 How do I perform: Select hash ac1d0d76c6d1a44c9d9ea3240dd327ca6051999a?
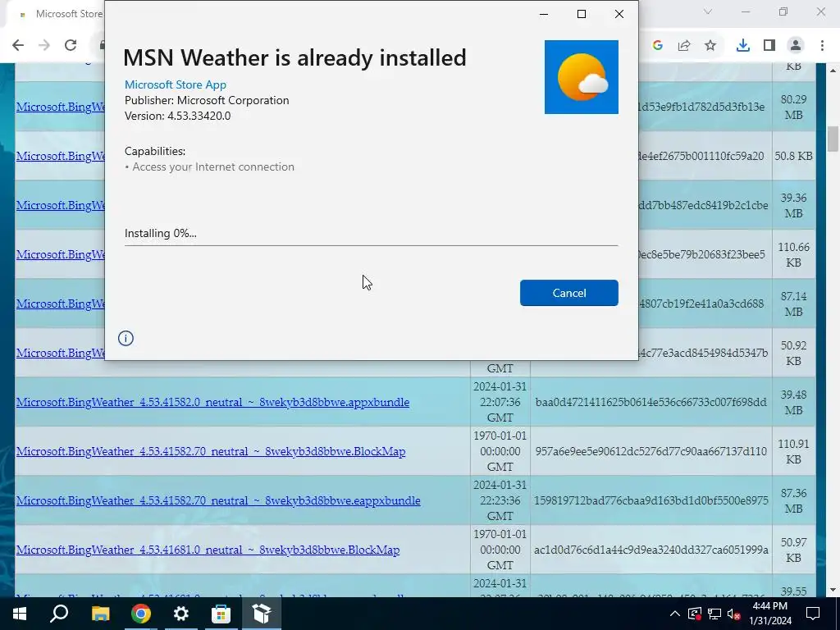click(x=651, y=550)
